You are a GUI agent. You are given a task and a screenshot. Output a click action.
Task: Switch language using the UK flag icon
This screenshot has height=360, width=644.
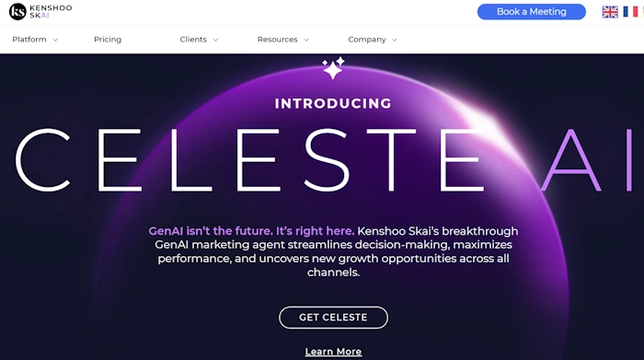click(610, 12)
